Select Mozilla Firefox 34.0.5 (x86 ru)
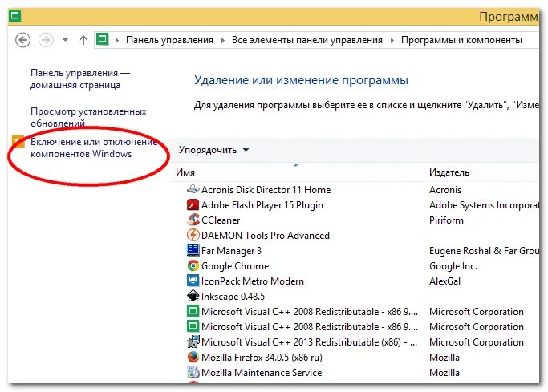The image size is (548, 392). (262, 357)
